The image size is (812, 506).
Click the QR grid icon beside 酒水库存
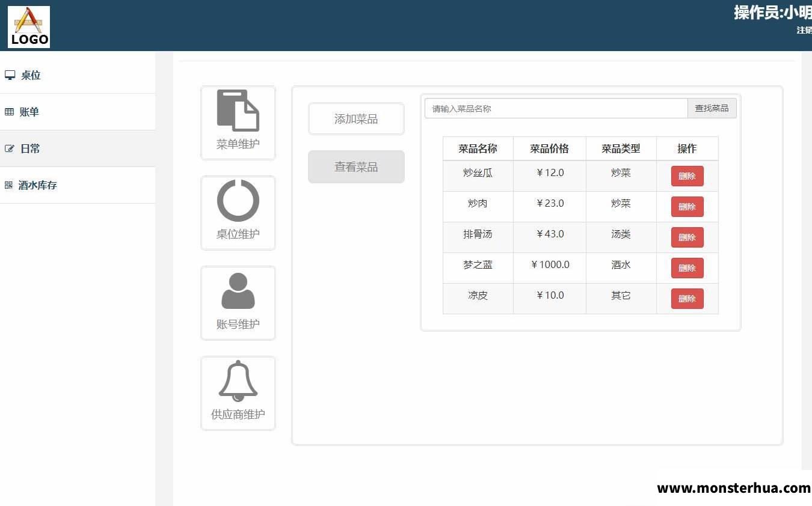click(x=8, y=185)
